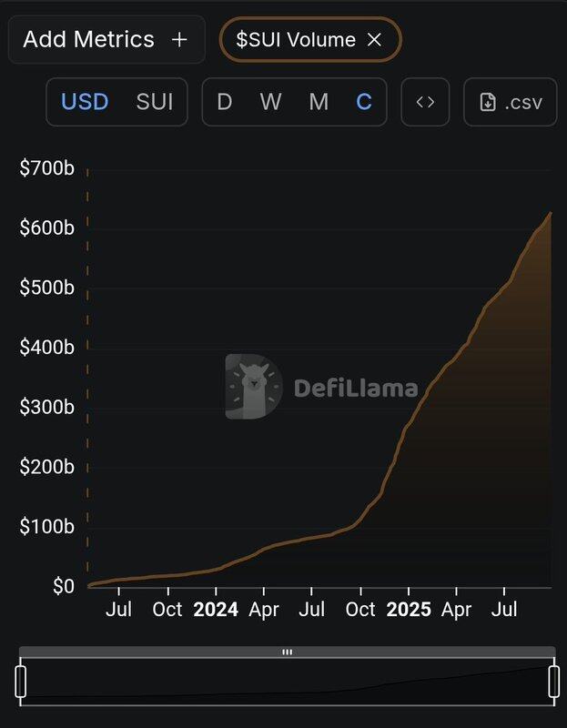Click the $SUI Volume metric chip
The width and height of the screenshot is (567, 728).
(x=310, y=39)
